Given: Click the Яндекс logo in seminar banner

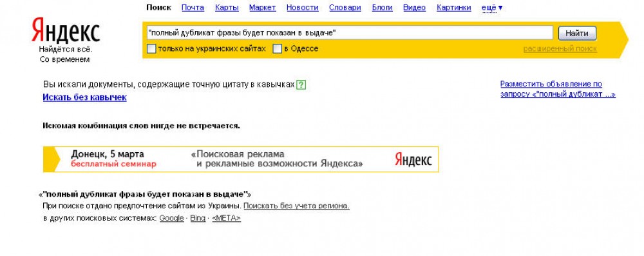Looking at the screenshot, I should pos(413,159).
